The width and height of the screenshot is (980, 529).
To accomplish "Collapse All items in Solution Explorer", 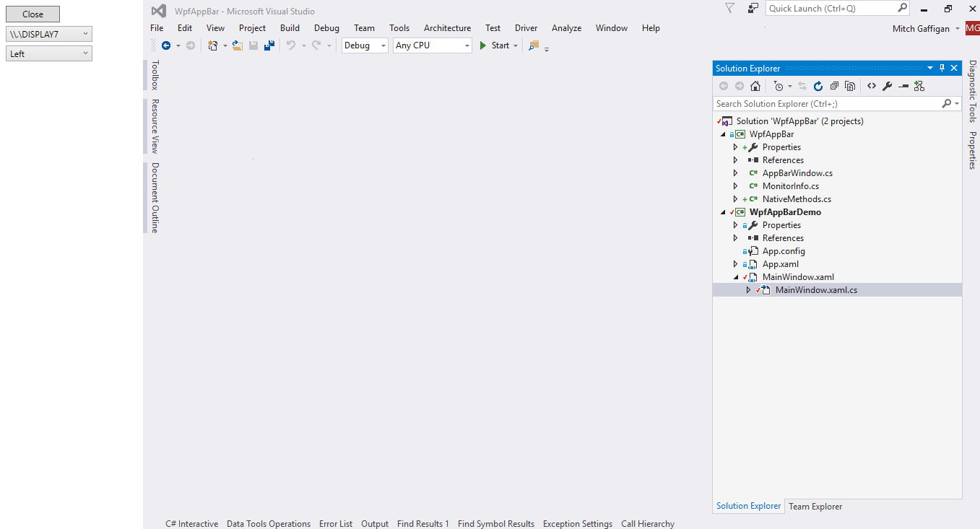I will [x=833, y=85].
